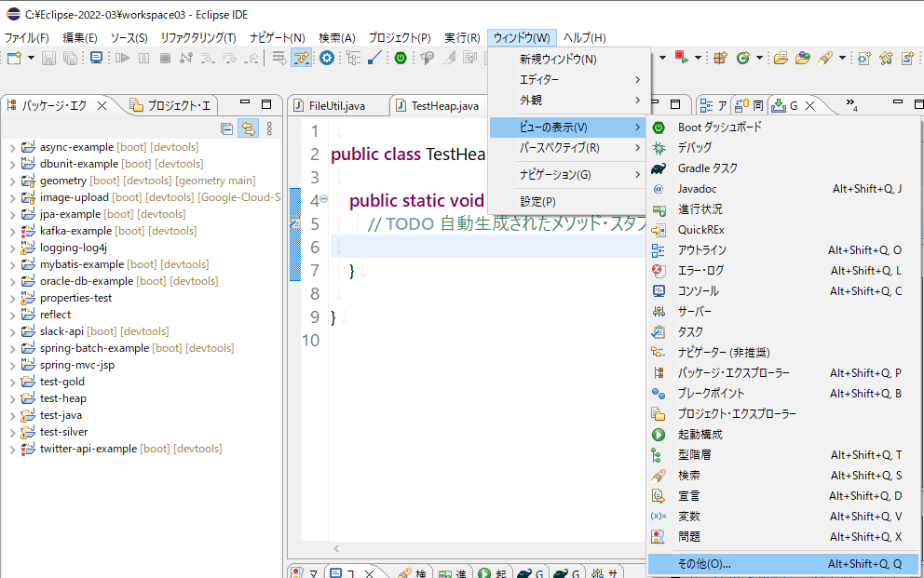Click the New Java Class icon

click(743, 58)
